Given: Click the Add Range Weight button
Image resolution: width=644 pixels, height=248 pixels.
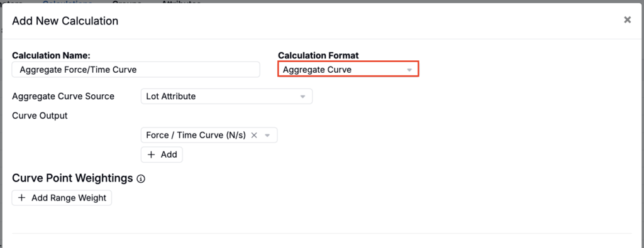Looking at the screenshot, I should (x=62, y=198).
